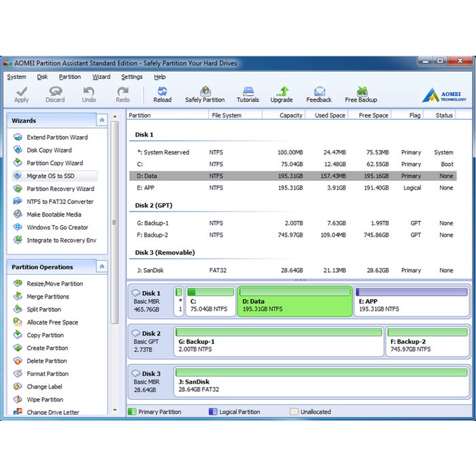Choose Resize/Move Partition operation
Viewport: 476px width, 476px height.
pos(54,284)
